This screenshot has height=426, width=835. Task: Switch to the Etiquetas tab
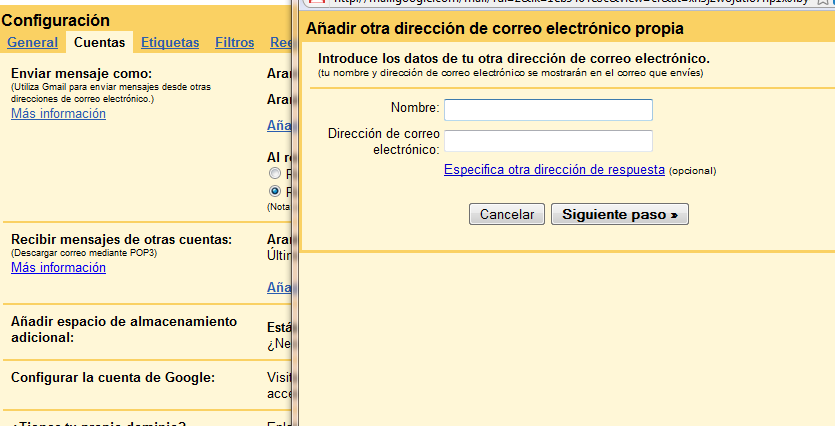click(x=170, y=42)
